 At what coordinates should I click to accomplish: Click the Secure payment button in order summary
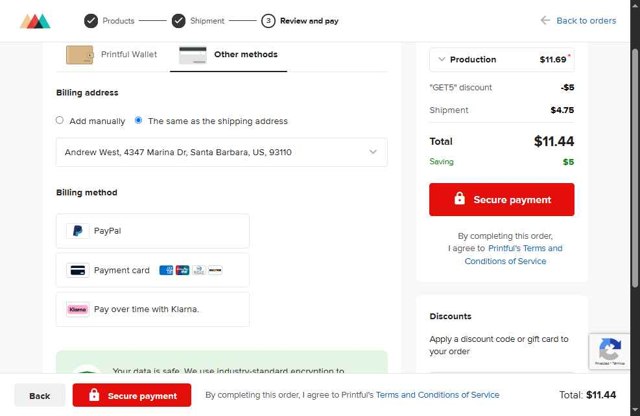502,200
